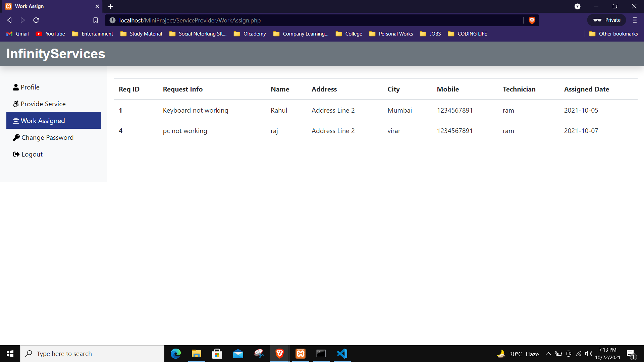
Task: Click the YouTube bookmark icon
Action: tap(39, 34)
